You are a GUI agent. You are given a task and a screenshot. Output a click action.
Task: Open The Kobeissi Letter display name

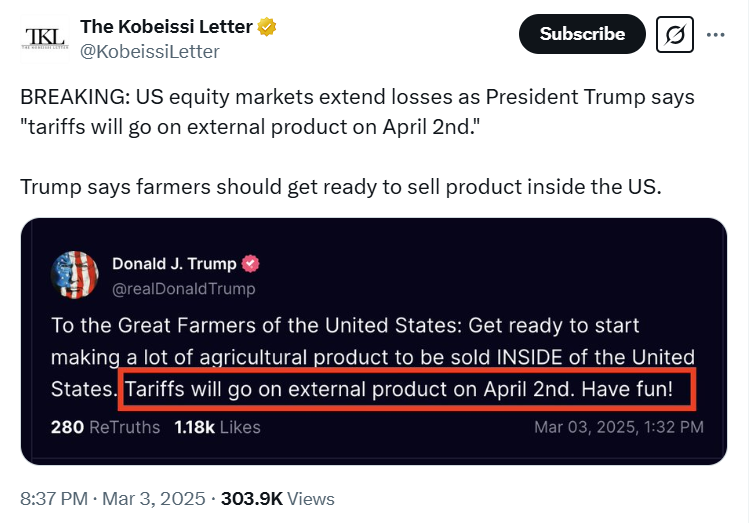[166, 27]
